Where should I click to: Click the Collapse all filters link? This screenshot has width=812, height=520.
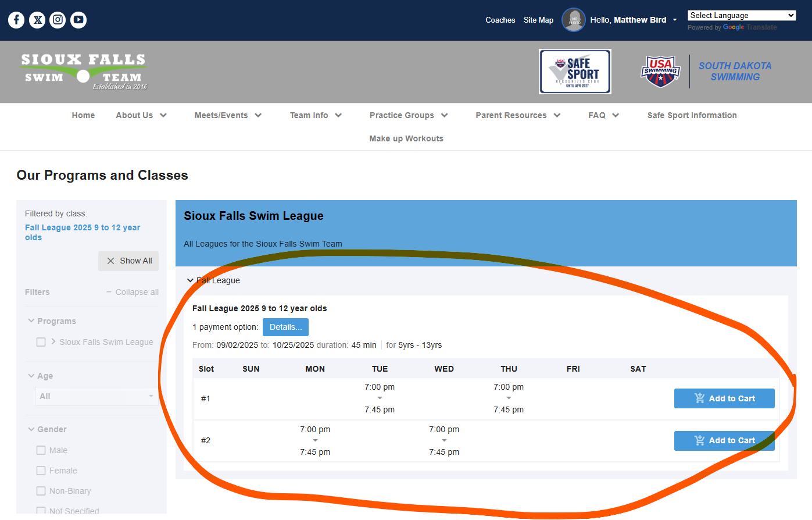point(133,292)
